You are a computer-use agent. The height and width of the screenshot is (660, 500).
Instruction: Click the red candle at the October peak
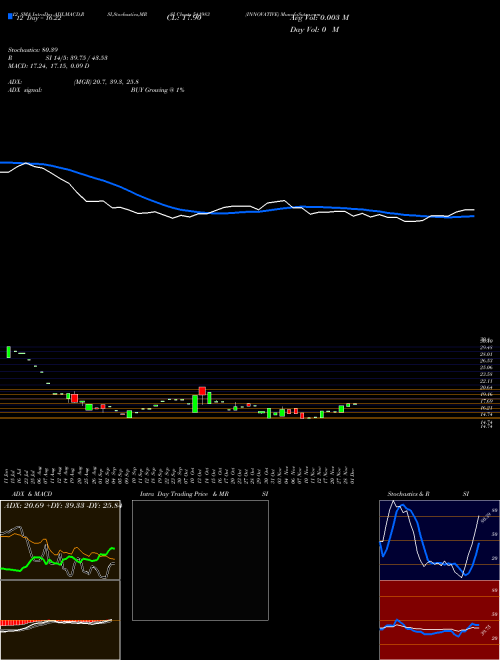[x=202, y=391]
